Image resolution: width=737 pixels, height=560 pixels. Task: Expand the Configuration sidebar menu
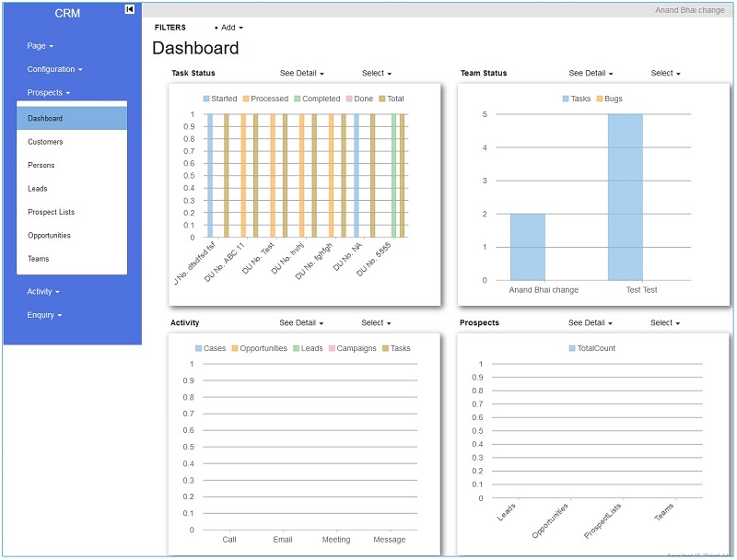point(54,69)
